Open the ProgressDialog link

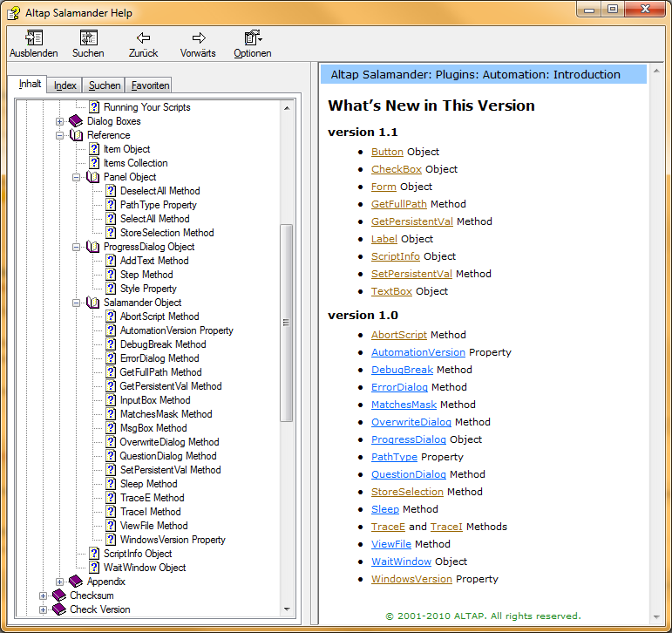tap(409, 439)
